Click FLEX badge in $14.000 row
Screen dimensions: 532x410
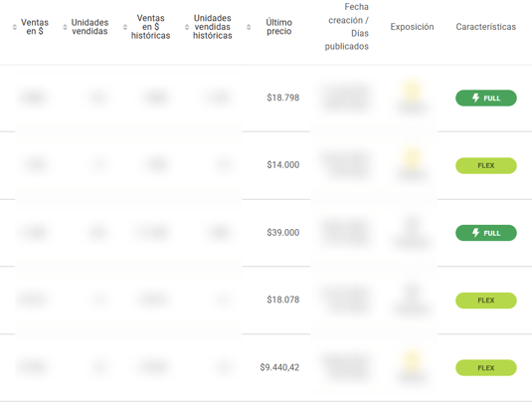point(486,165)
